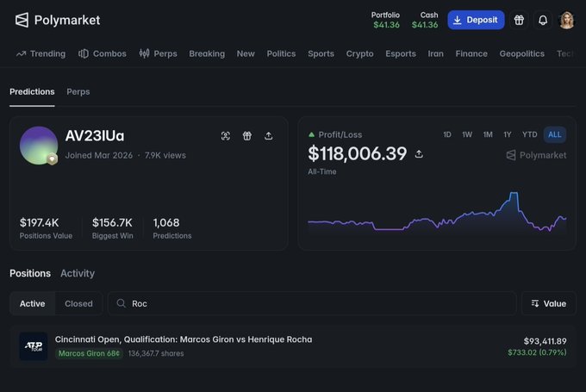Image resolution: width=586 pixels, height=392 pixels.
Task: Click the Joined Mar 2026 text
Action: coord(99,155)
